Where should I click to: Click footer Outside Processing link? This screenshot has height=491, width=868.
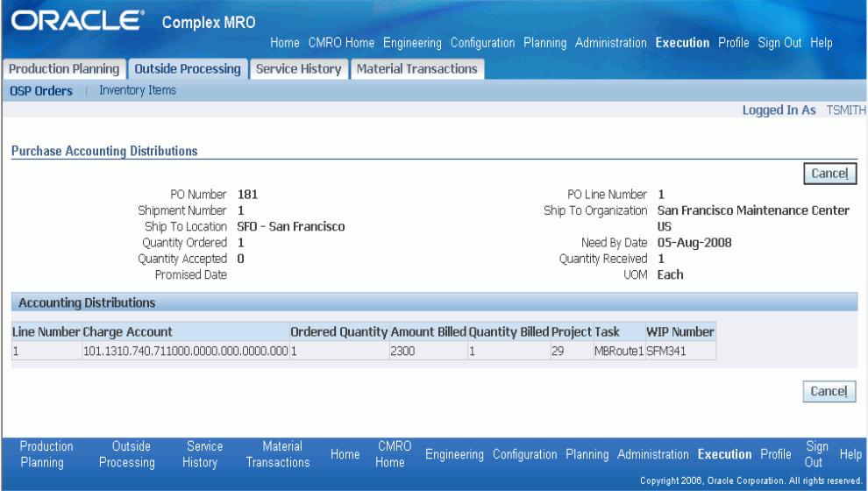click(127, 454)
